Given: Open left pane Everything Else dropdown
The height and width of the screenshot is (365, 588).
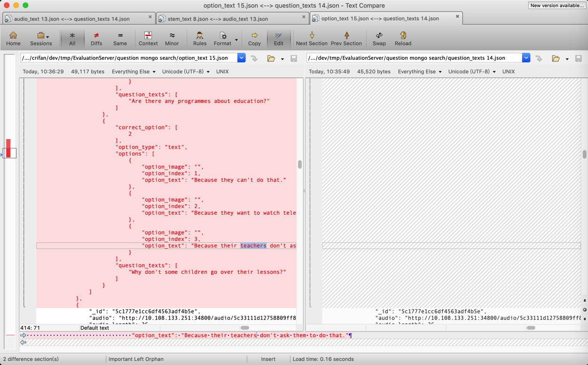Looking at the screenshot, I should [x=133, y=71].
